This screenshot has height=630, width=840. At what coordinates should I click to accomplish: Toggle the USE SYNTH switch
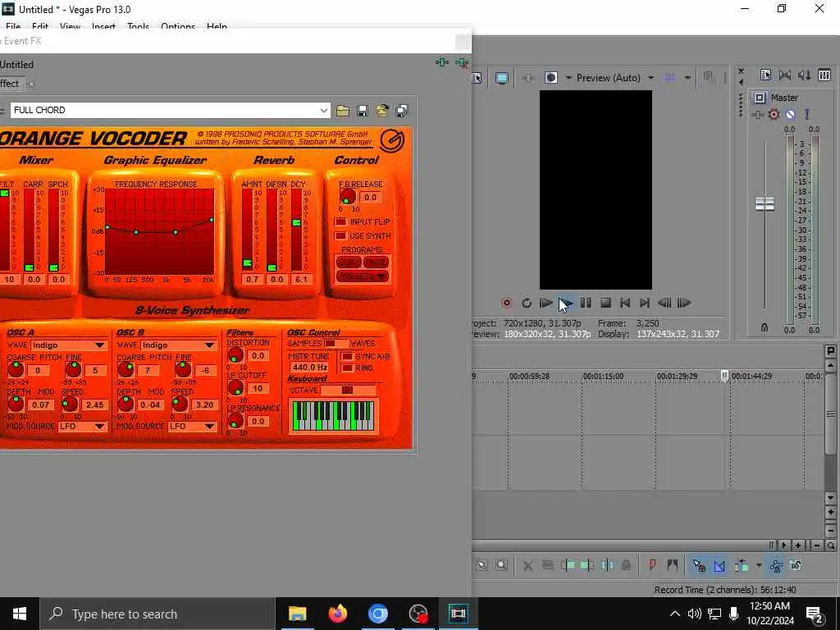coord(340,235)
